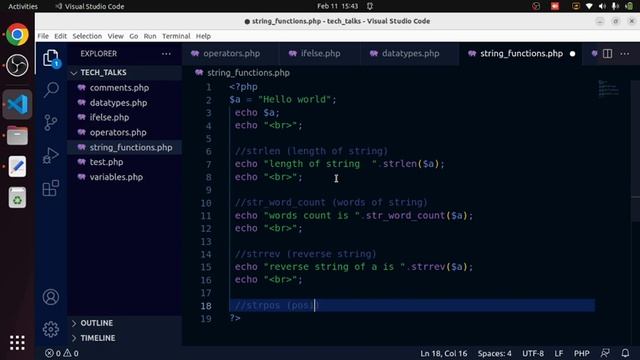
Task: Open the View menu
Action: pos(116,36)
